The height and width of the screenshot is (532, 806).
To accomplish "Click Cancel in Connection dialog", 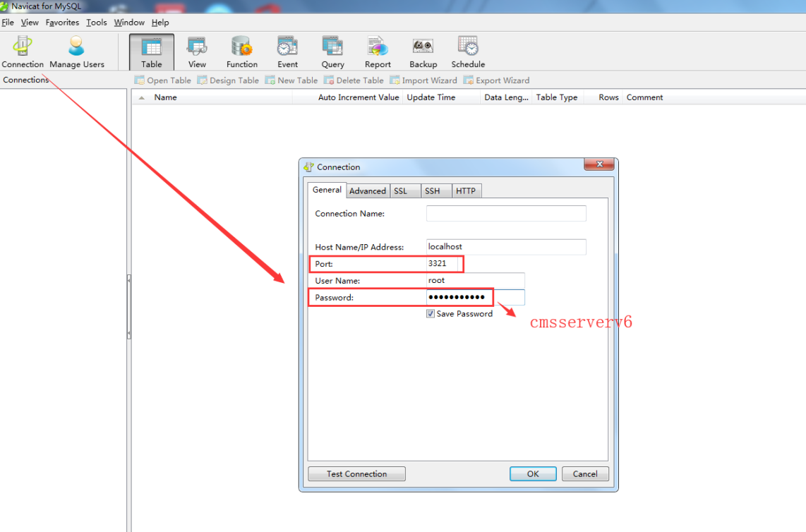I will tap(585, 474).
